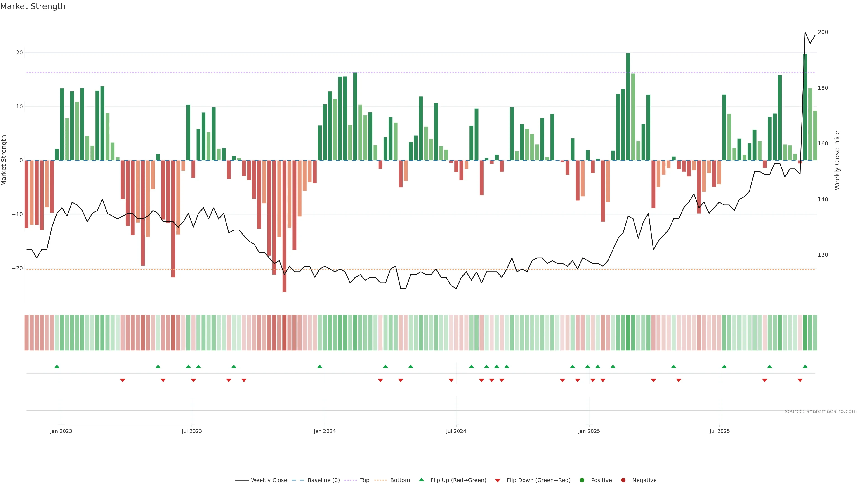Click the last red flip-down triangle marker

click(800, 380)
